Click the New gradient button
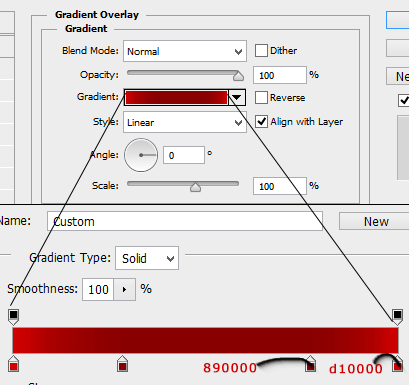Screen dimensions: 409x385 [x=374, y=221]
